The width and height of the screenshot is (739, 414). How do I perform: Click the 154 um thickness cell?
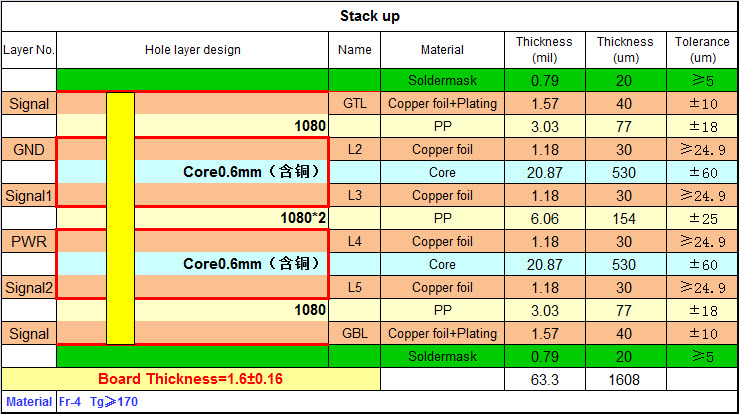(x=625, y=218)
